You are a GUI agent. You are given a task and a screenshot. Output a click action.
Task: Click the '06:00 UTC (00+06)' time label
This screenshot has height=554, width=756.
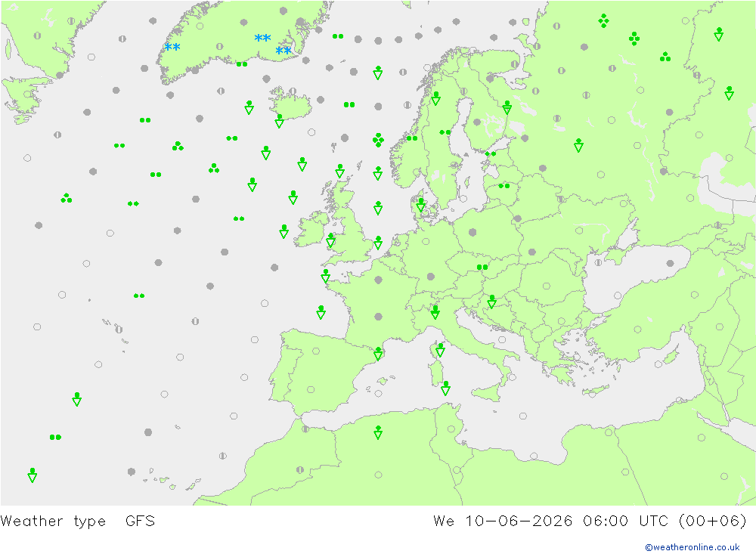[x=665, y=521]
